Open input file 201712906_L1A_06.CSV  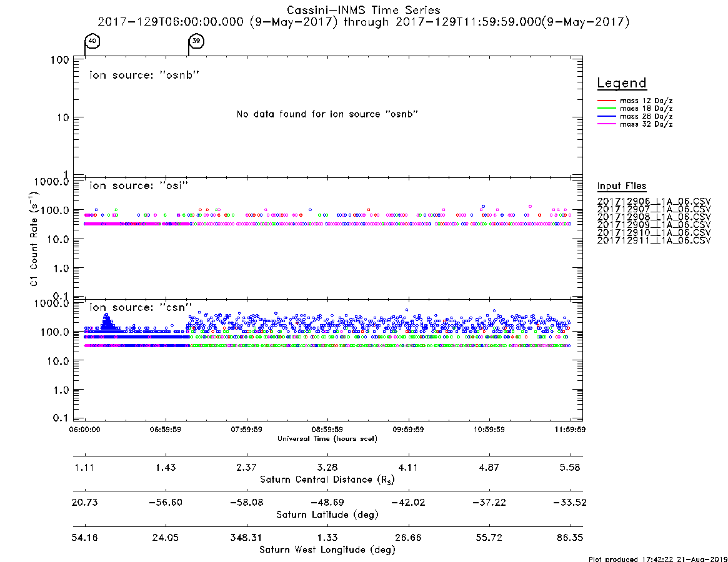click(x=654, y=202)
